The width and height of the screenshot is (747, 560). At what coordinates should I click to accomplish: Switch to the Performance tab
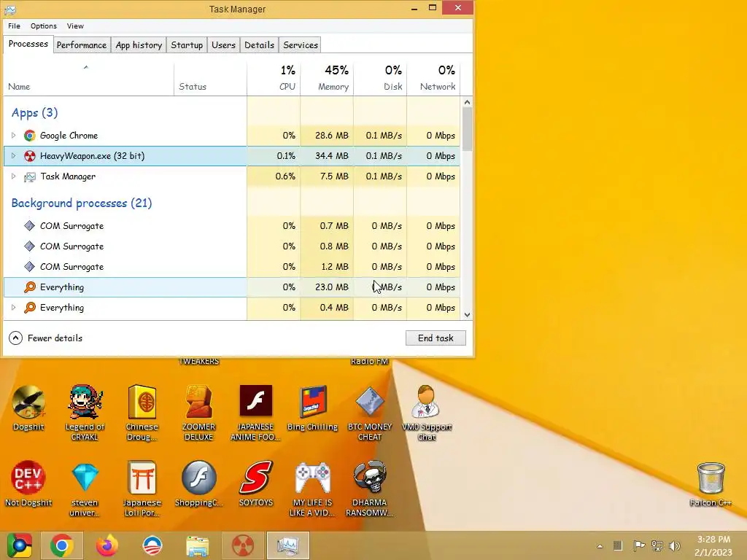pos(82,45)
